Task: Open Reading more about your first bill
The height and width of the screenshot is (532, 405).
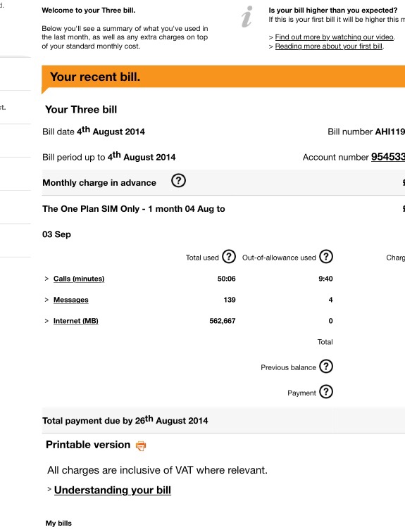Action: 329,46
